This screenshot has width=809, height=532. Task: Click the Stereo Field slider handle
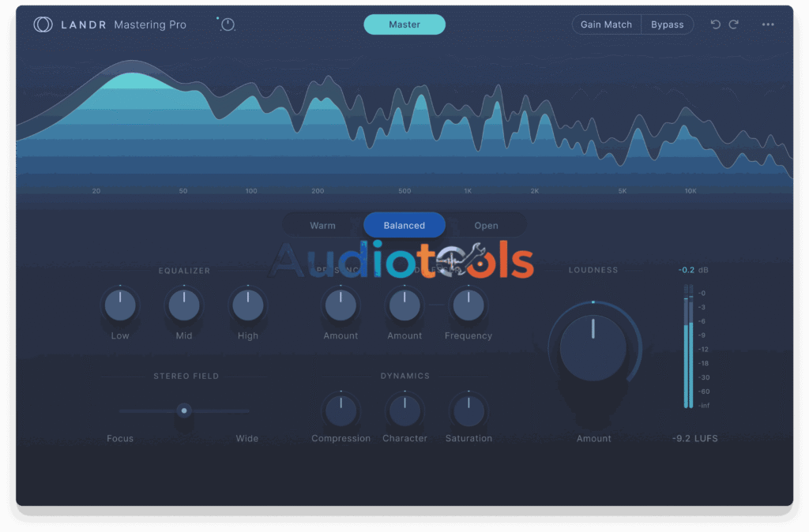(184, 410)
